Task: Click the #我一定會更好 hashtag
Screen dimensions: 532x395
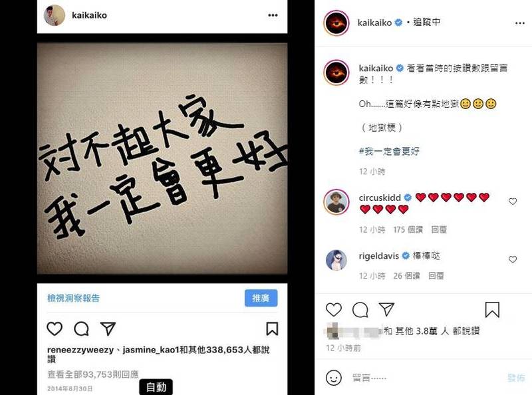Action: pos(389,152)
